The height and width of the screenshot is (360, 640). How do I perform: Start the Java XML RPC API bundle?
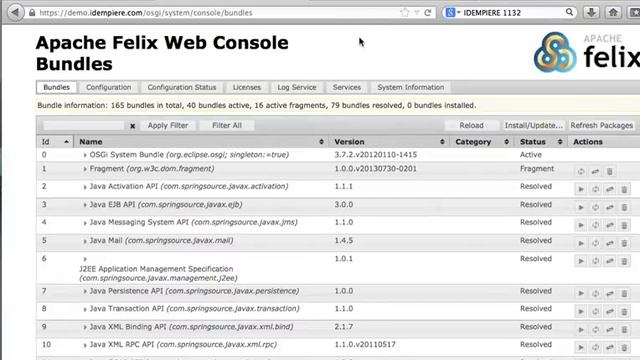point(581,348)
